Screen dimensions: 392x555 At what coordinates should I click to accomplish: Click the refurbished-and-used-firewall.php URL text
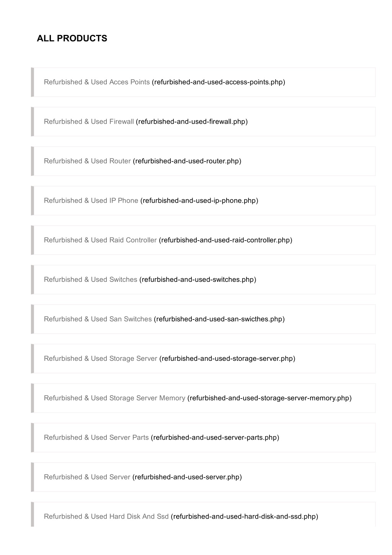[192, 121]
